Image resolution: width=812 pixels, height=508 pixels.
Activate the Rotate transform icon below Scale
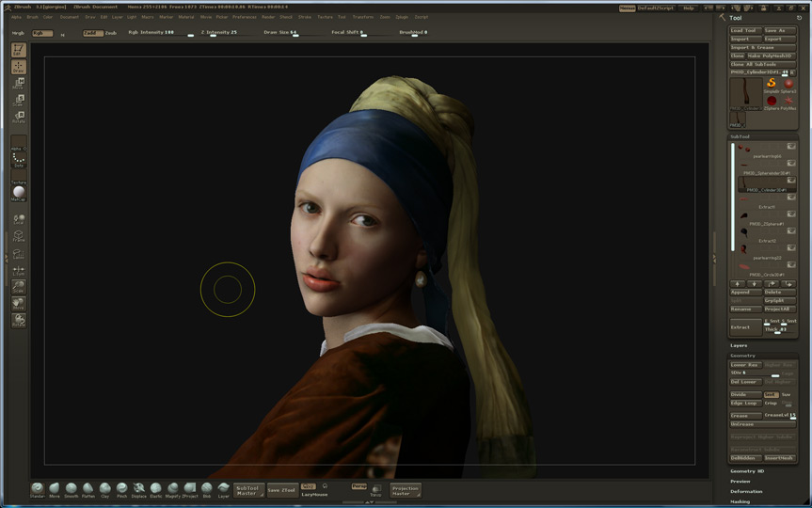pyautogui.click(x=19, y=117)
